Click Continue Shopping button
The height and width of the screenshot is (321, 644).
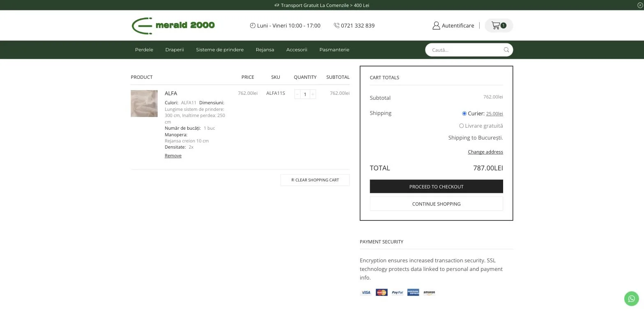tap(436, 204)
